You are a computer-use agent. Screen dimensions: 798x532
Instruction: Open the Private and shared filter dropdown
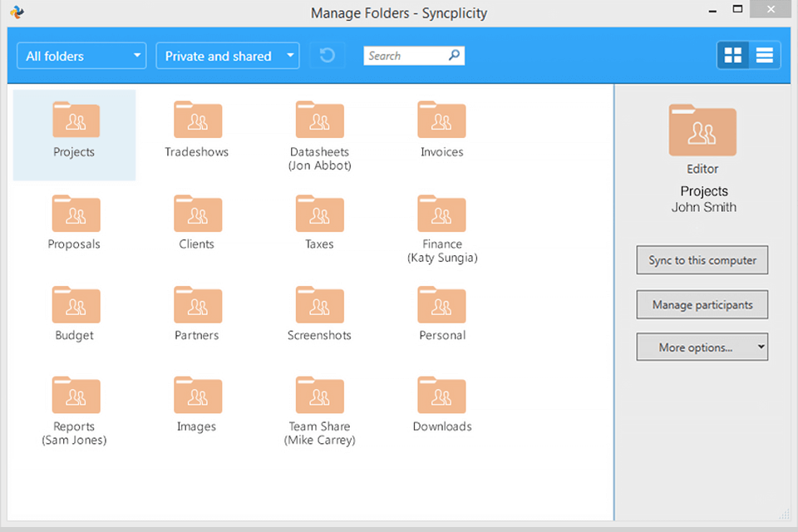[228, 56]
